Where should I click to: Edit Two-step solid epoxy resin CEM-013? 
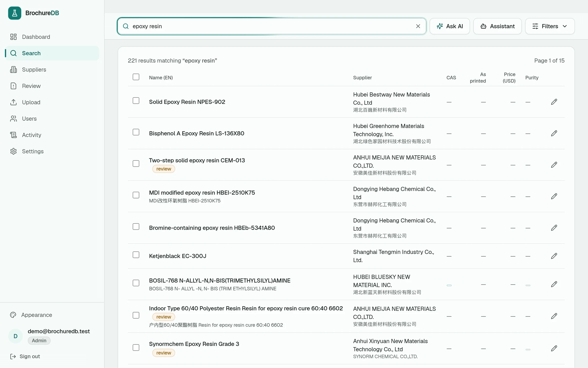point(554,165)
